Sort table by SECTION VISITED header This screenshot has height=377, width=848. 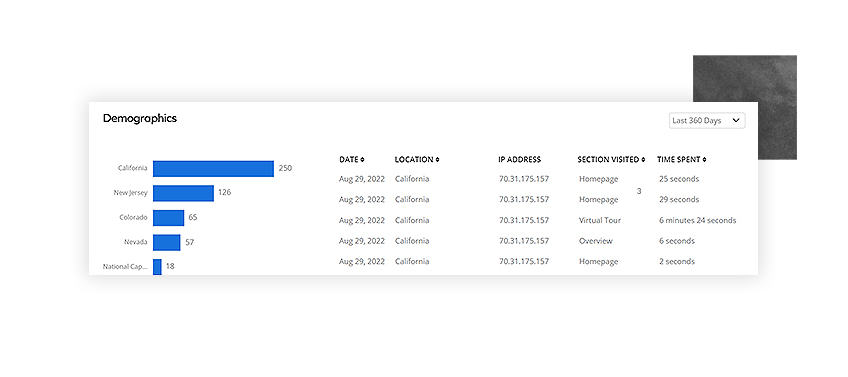(611, 160)
